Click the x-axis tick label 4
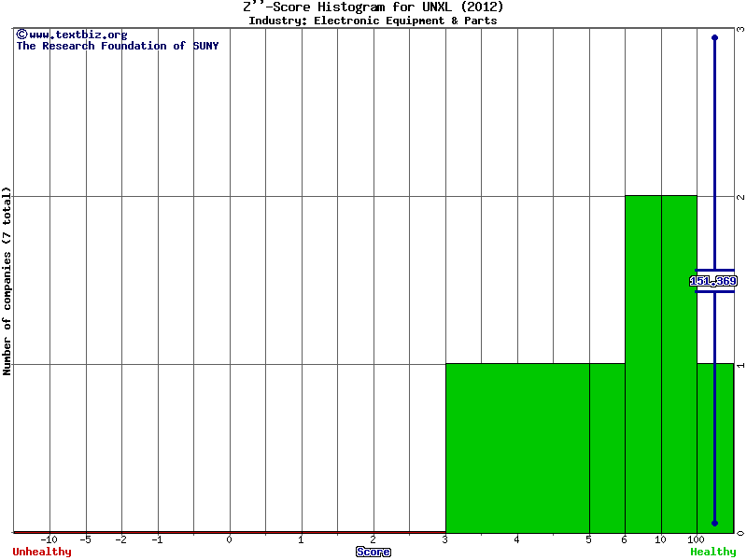The image size is (747, 560). (517, 540)
